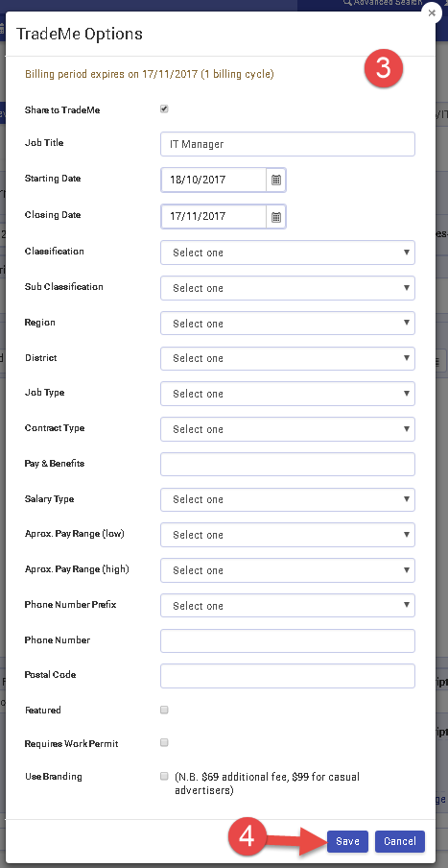Choose a Job Type from the dropdown
This screenshot has width=448, height=868.
click(x=288, y=394)
